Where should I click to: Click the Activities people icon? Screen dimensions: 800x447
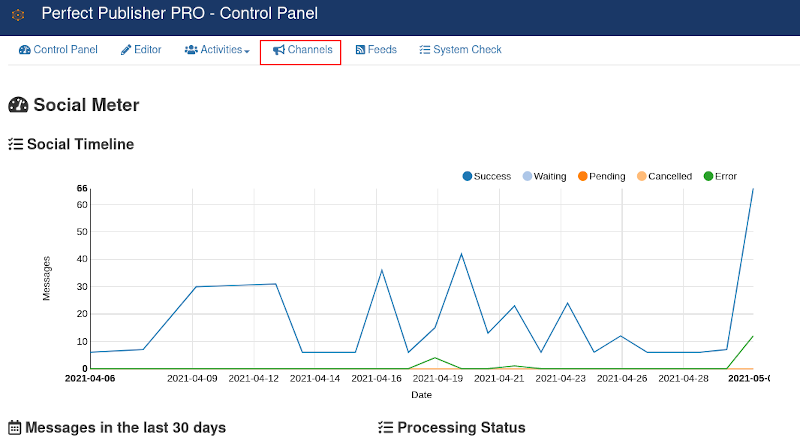tap(191, 50)
